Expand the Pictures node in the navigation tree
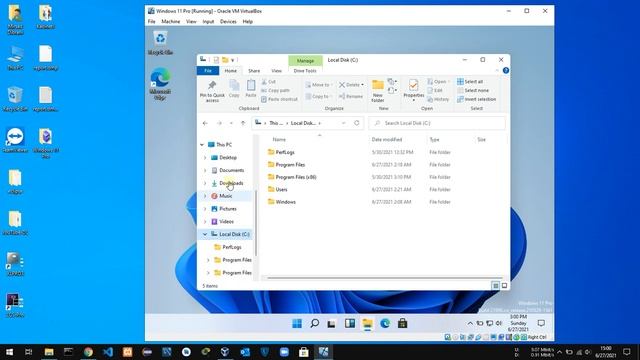The image size is (640, 360). click(x=205, y=209)
